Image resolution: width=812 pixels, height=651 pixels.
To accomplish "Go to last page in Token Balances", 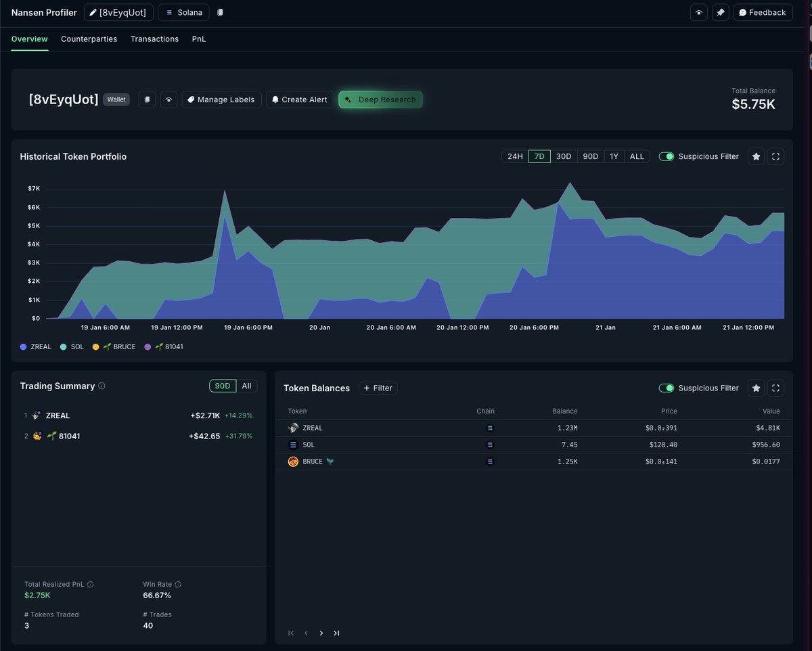I will [x=336, y=633].
